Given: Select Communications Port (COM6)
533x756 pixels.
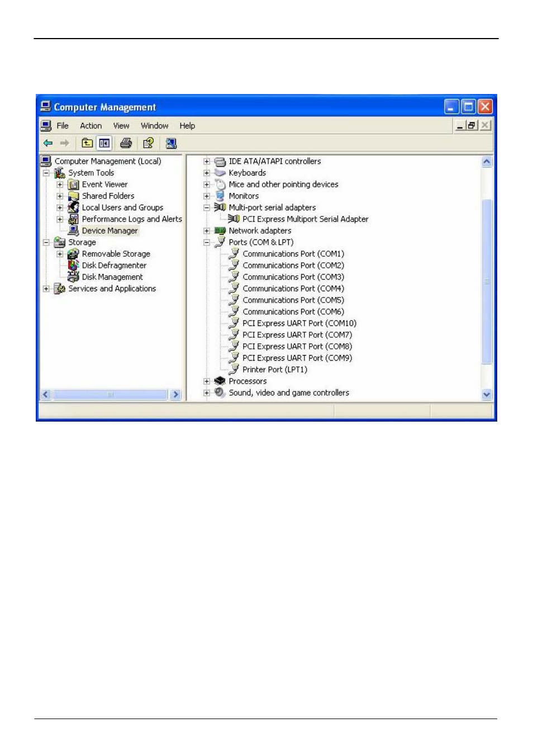Looking at the screenshot, I should (293, 312).
